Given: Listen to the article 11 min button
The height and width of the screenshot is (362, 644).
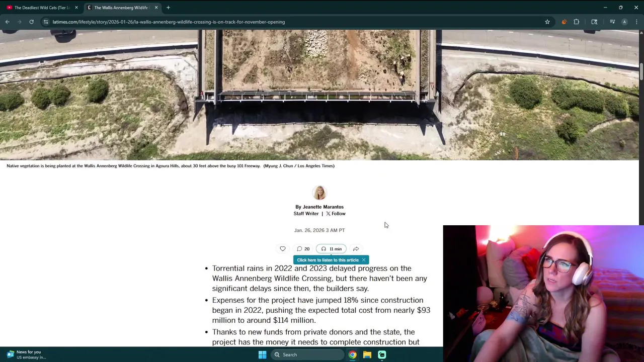Looking at the screenshot, I should [x=331, y=249].
